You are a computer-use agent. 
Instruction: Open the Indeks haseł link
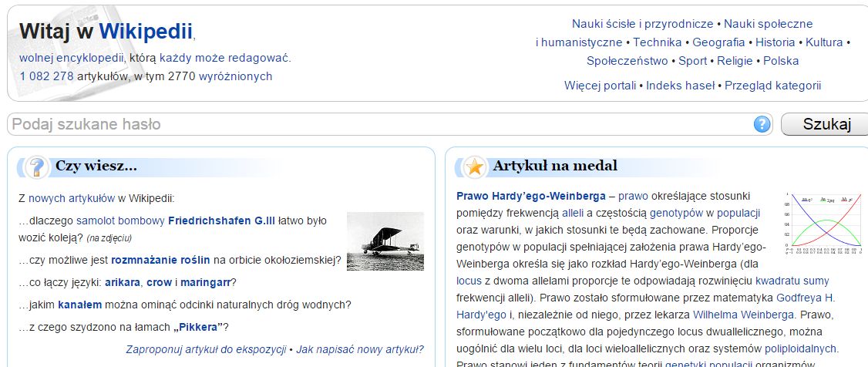tap(681, 86)
